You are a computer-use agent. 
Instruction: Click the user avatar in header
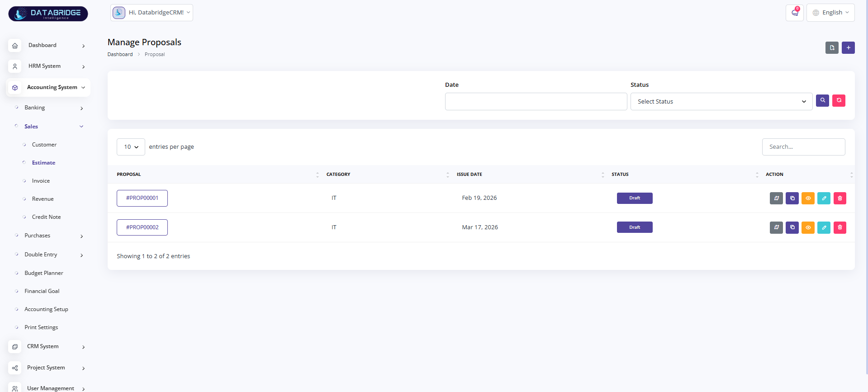coord(119,13)
